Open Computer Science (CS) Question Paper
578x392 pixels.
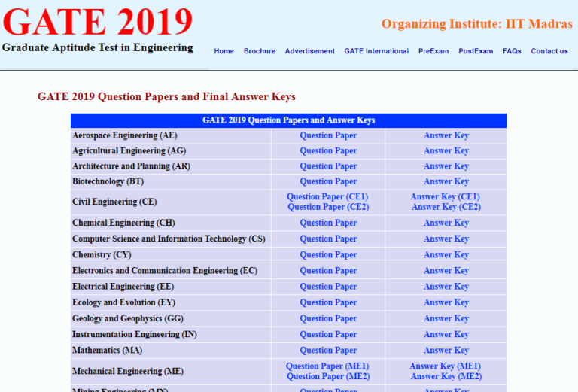328,239
